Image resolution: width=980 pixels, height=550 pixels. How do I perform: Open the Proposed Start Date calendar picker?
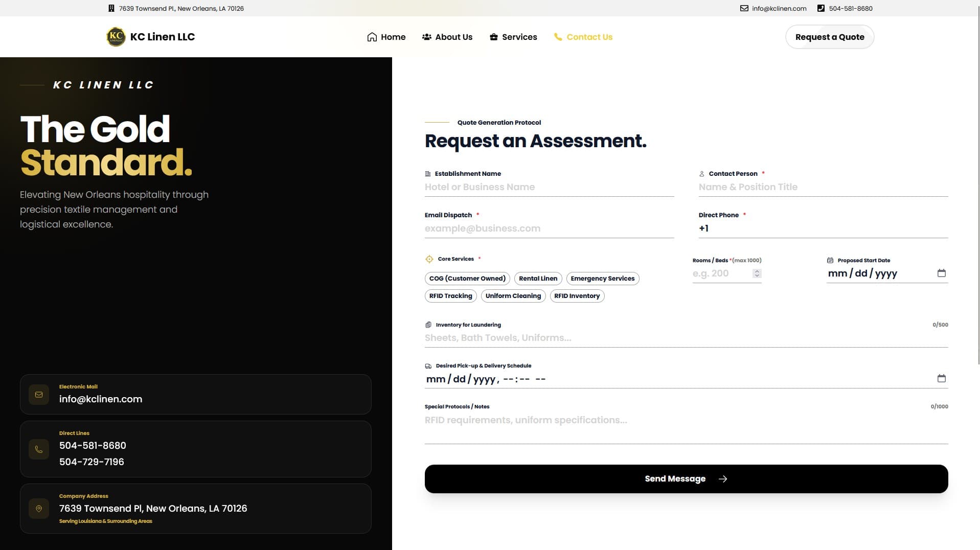point(941,273)
